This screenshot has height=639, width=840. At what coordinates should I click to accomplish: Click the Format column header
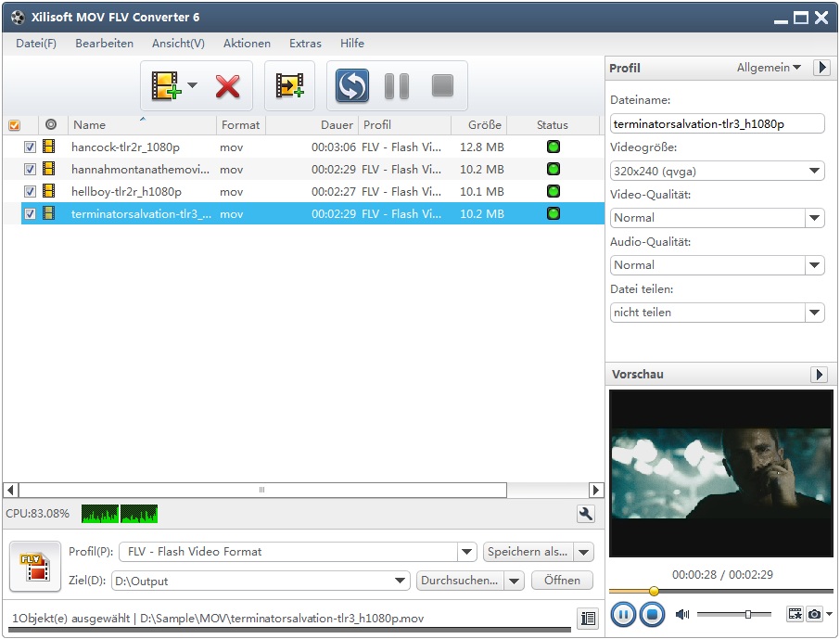click(240, 125)
